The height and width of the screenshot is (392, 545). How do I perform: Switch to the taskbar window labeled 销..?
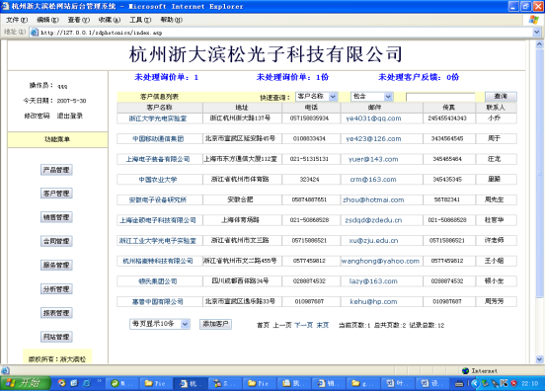(x=329, y=384)
